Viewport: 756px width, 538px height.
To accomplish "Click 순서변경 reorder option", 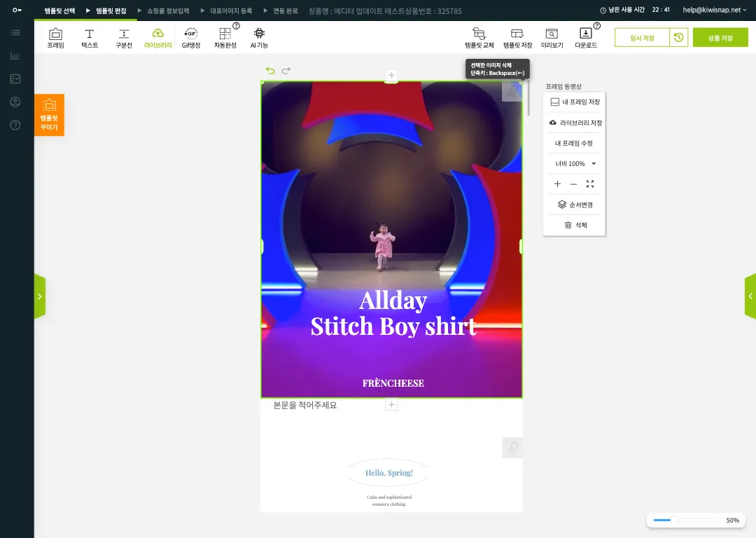I will (575, 205).
